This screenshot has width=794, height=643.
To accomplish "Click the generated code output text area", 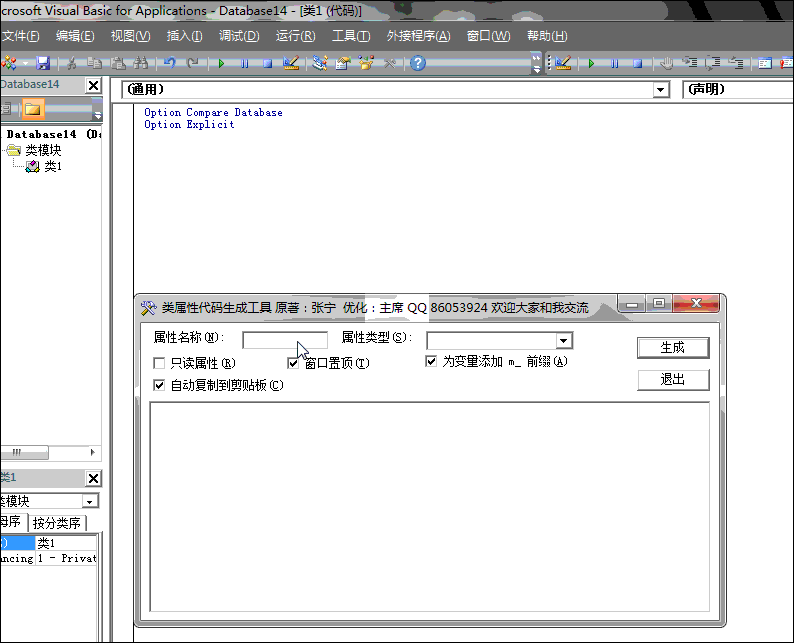I will (x=429, y=506).
